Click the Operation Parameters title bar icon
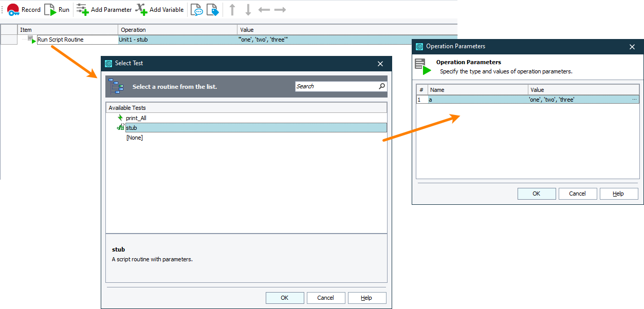The image size is (644, 309). click(x=419, y=47)
